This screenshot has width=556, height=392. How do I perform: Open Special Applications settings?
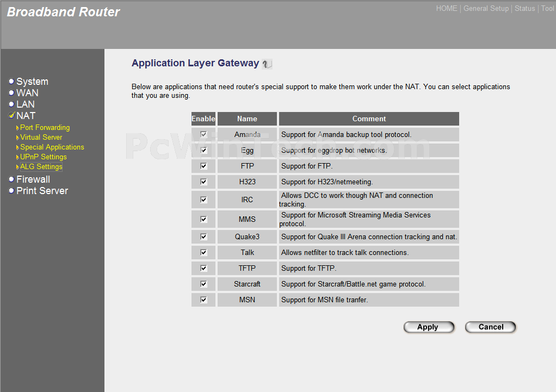coord(52,147)
